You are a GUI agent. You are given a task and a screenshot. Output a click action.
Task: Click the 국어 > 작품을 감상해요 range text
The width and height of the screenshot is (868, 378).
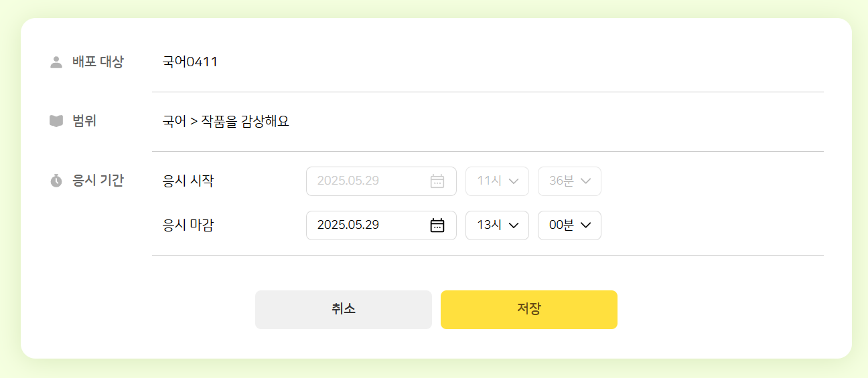(226, 122)
